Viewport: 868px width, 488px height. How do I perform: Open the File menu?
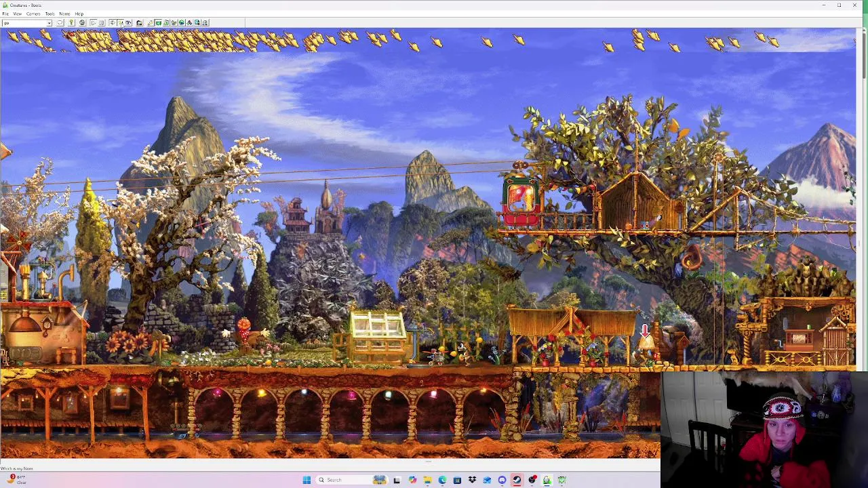[x=5, y=14]
